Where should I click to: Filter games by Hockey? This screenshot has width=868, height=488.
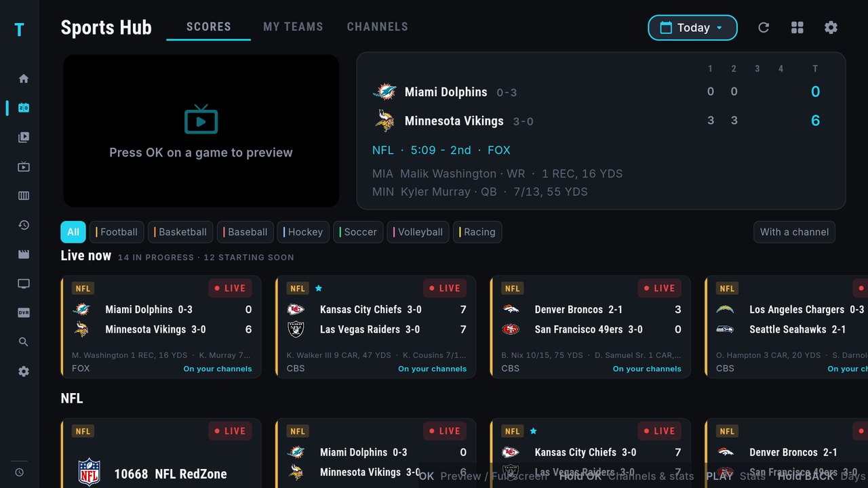[303, 232]
